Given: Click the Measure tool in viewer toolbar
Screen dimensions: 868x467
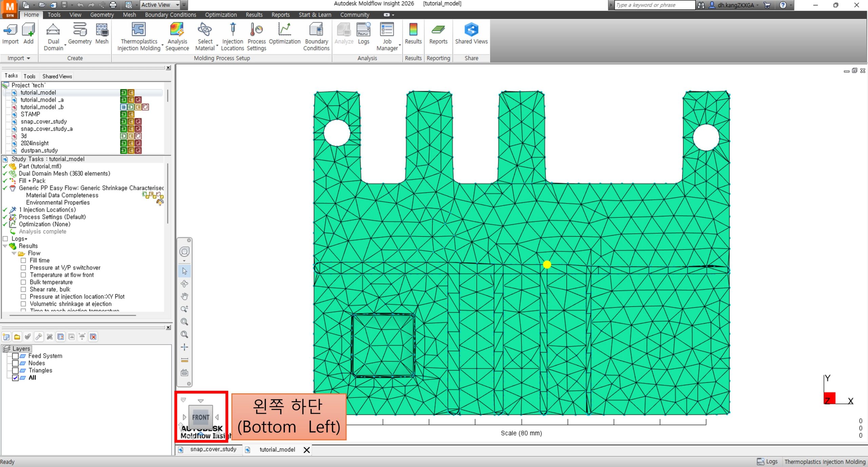Looking at the screenshot, I should pyautogui.click(x=184, y=360).
